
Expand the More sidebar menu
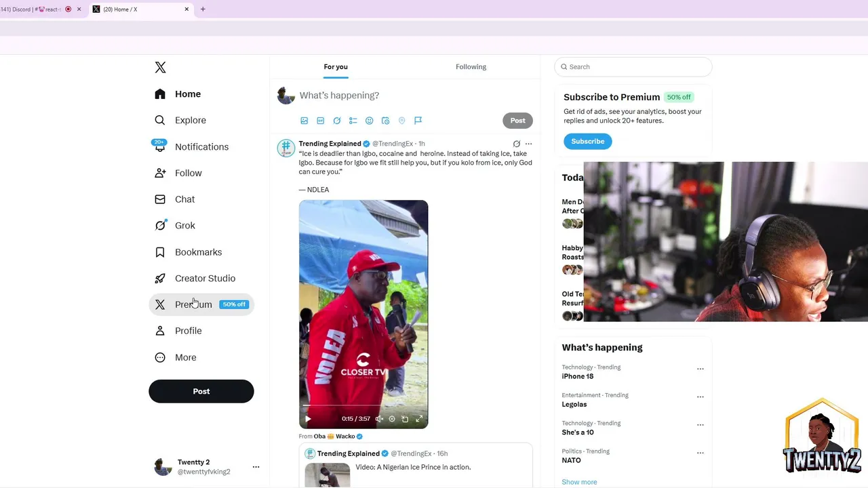coord(176,357)
